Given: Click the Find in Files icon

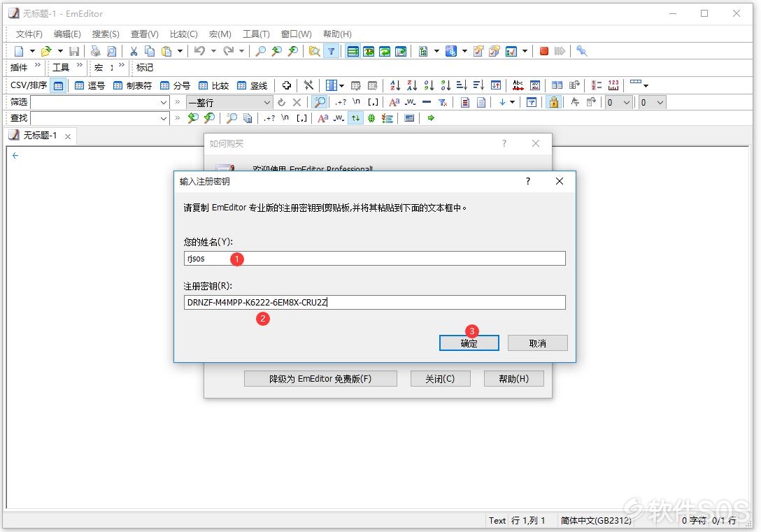Looking at the screenshot, I should pos(315,51).
